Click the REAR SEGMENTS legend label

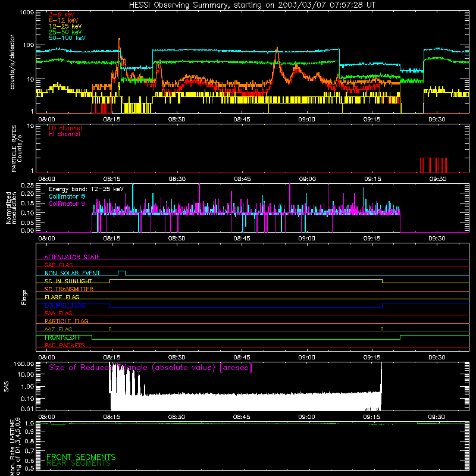point(79,464)
